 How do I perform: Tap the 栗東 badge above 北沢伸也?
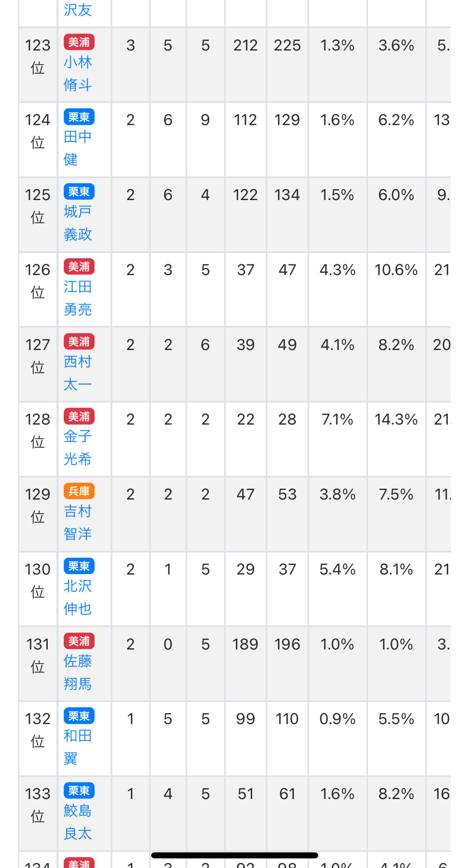[79, 566]
